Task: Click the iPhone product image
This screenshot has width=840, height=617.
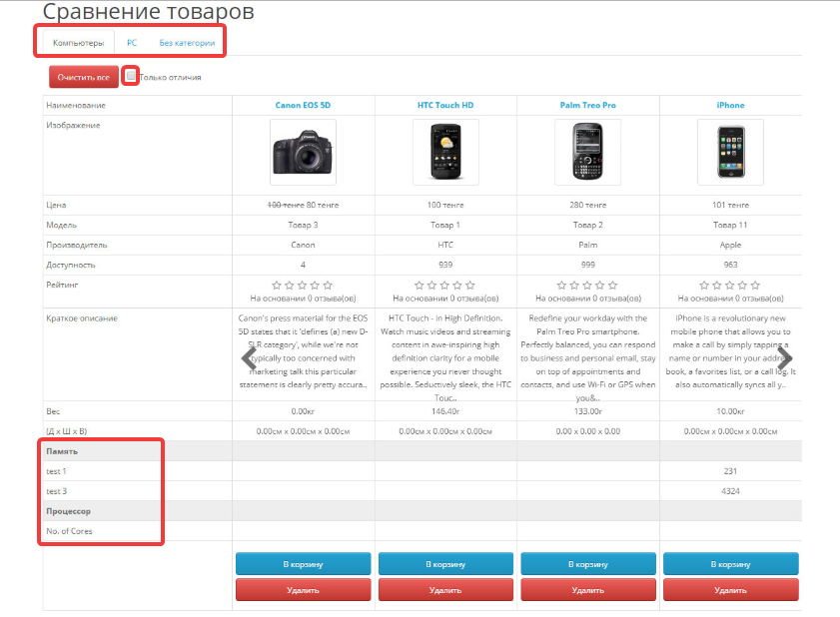Action: click(x=730, y=152)
